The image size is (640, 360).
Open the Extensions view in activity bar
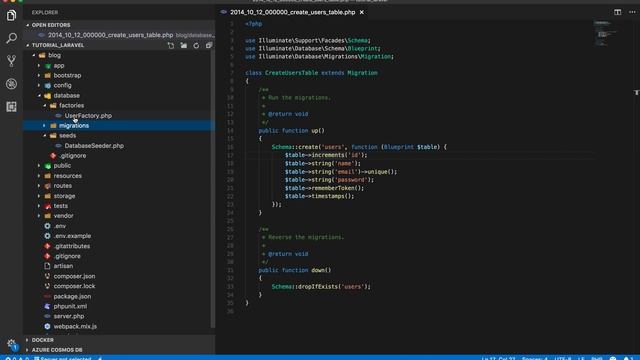[11, 107]
